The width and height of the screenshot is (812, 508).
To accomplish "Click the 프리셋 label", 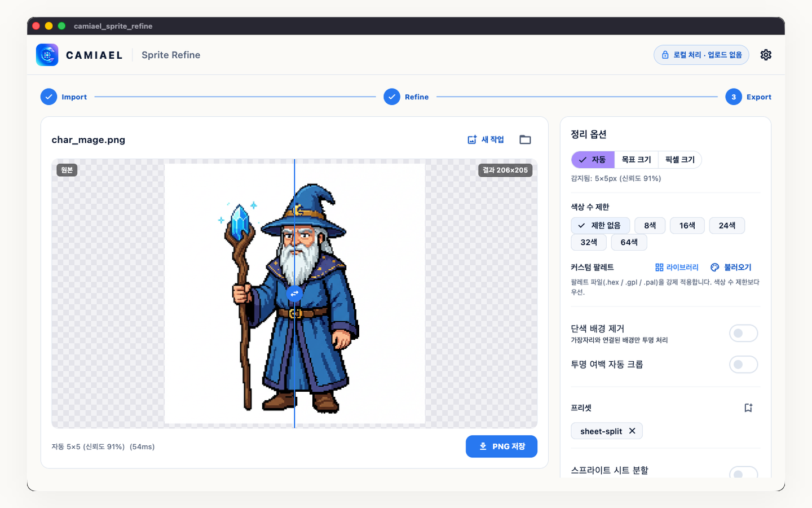I will coord(581,408).
